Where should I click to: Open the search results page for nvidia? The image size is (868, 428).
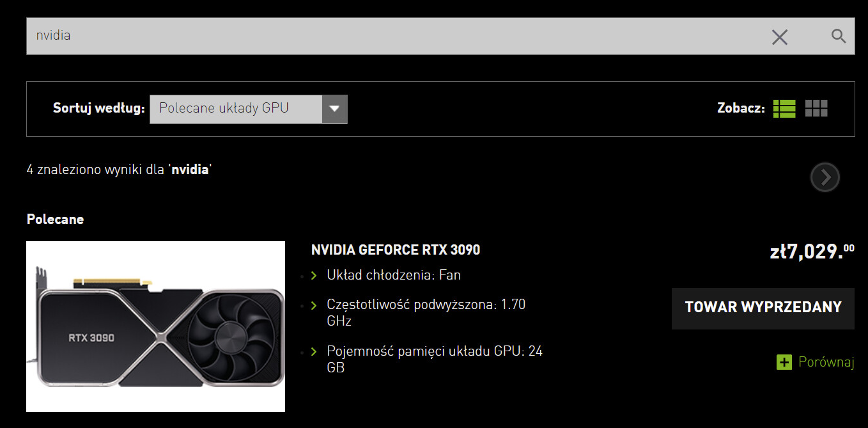190,170
